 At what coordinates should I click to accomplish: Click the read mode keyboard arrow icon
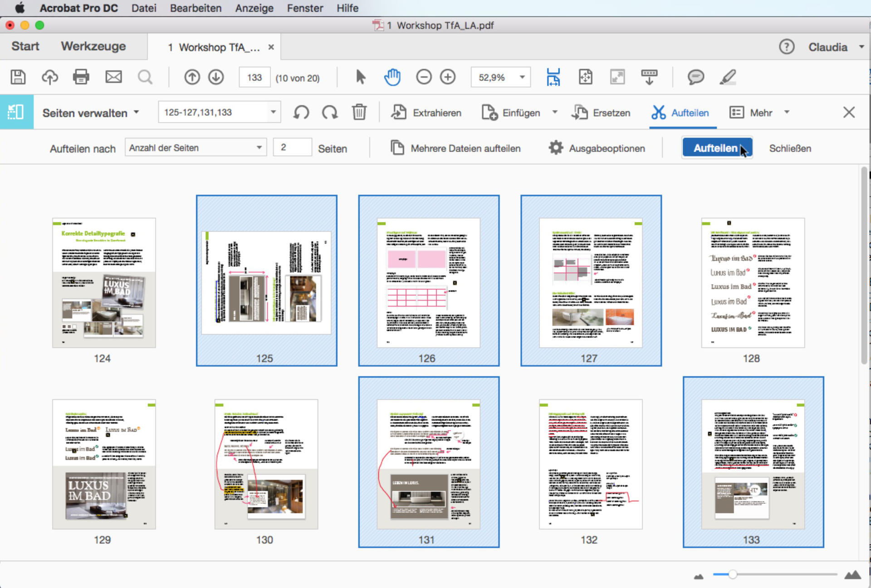649,77
